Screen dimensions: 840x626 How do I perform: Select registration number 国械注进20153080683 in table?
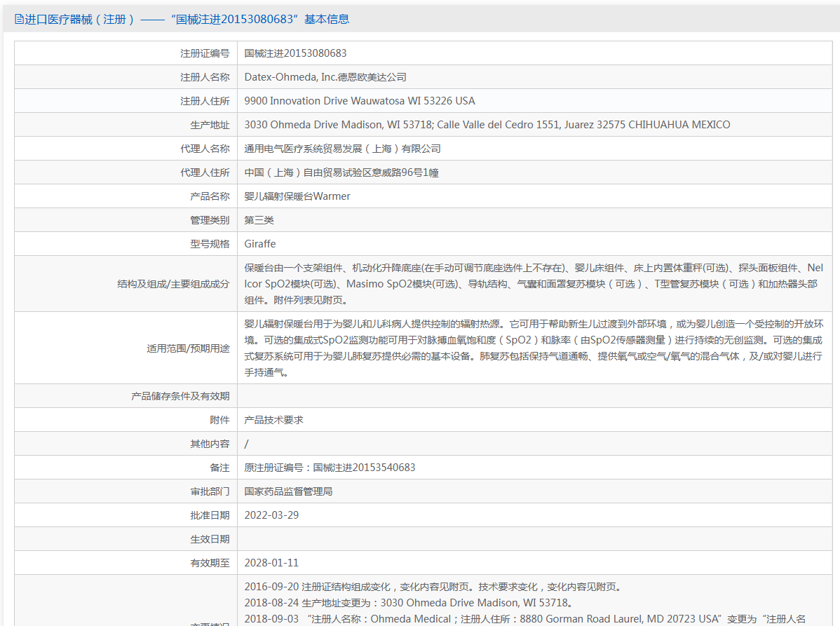(296, 53)
